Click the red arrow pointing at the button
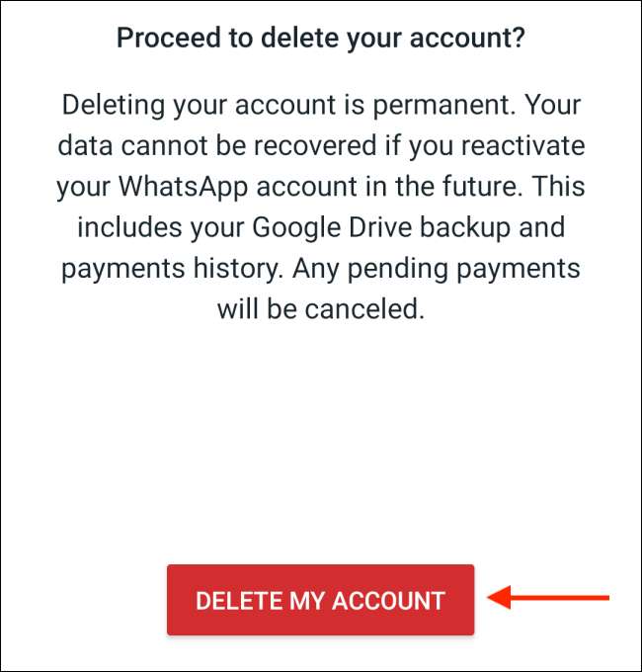642x672 pixels. pos(549,598)
